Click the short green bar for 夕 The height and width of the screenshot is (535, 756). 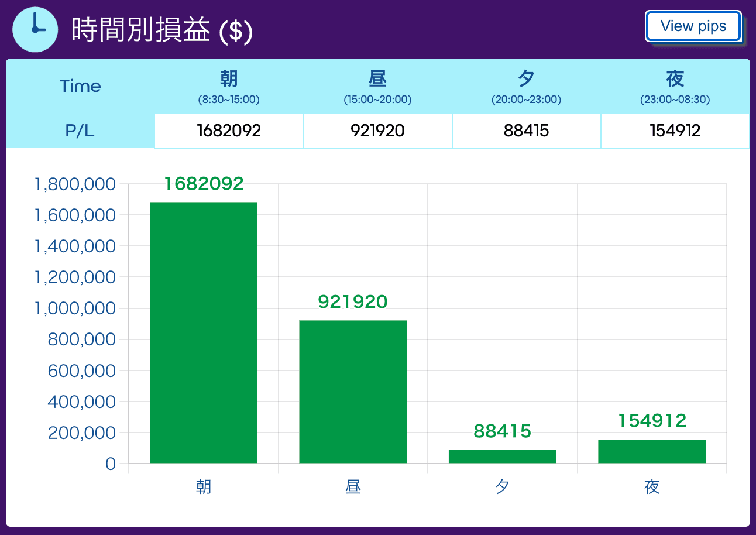point(503,457)
